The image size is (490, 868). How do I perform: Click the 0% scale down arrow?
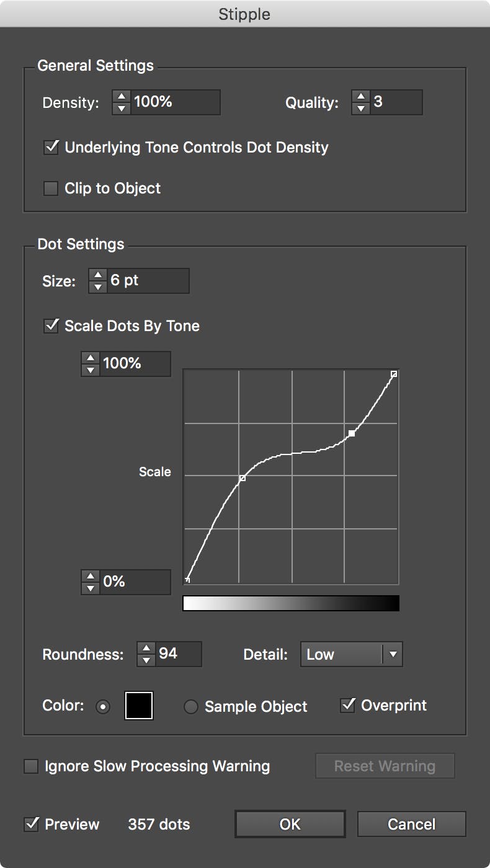[90, 587]
